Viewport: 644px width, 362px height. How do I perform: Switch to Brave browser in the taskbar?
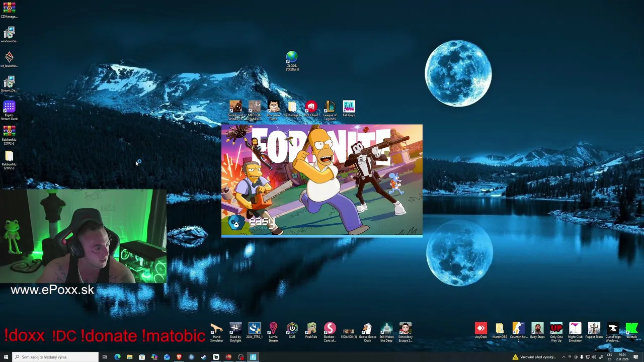(179, 357)
